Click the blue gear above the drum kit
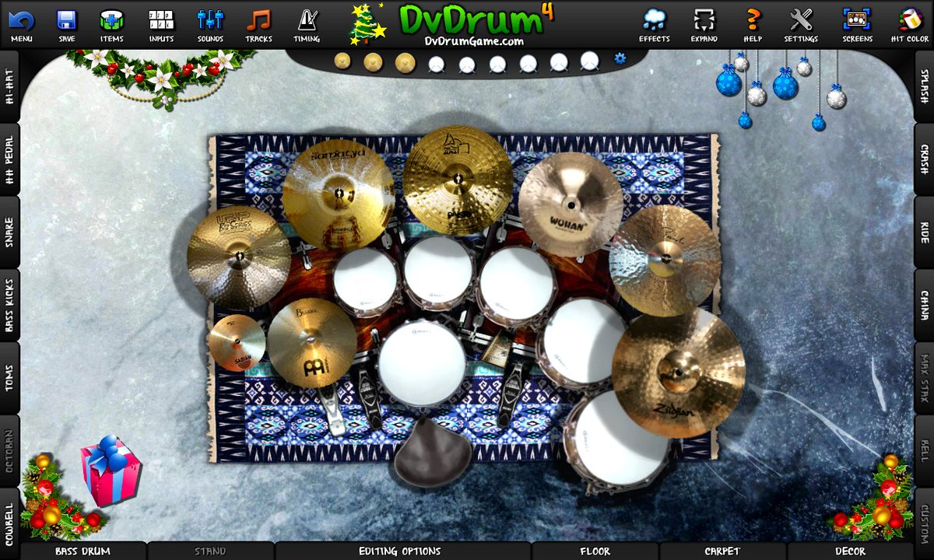Screen dimensions: 934x560 [x=620, y=58]
